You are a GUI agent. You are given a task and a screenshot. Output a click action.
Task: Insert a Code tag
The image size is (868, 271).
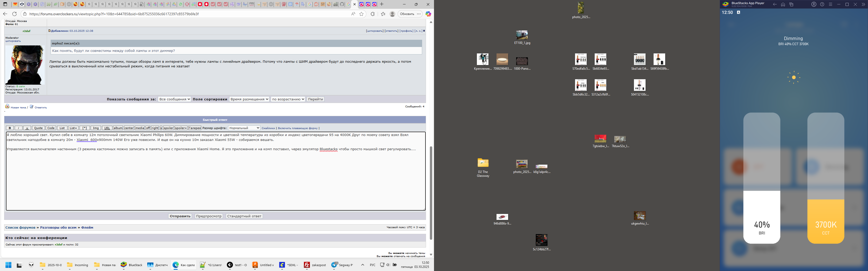[x=51, y=128]
